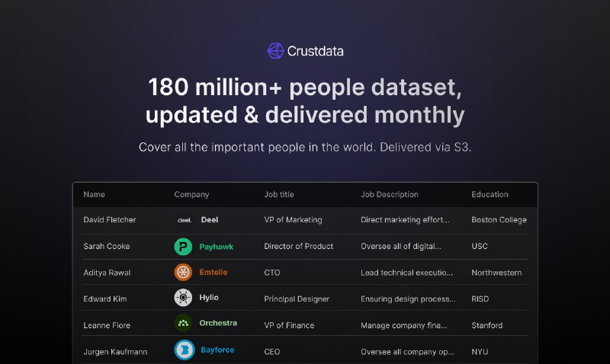Click the Deel company logo

[184, 220]
